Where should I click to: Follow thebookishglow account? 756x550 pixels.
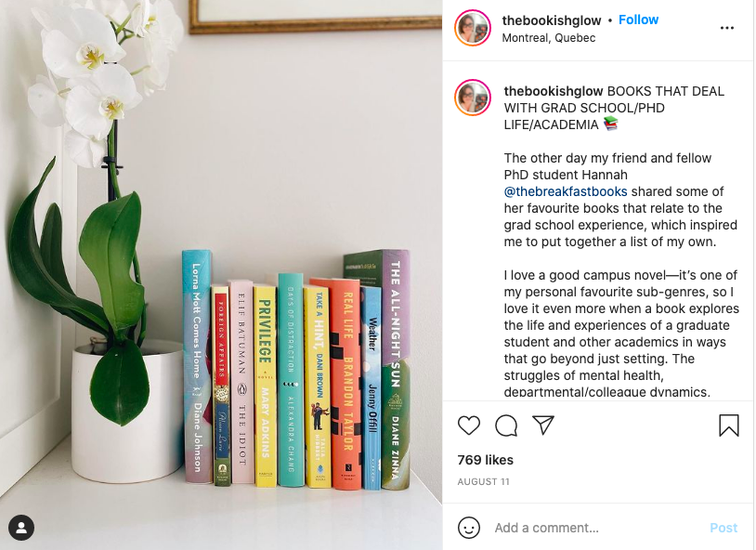point(638,20)
